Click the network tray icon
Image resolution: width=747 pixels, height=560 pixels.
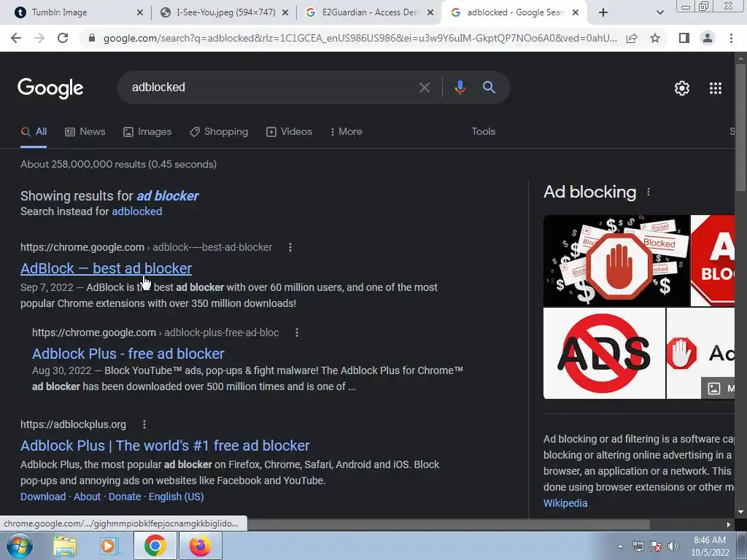click(x=638, y=546)
